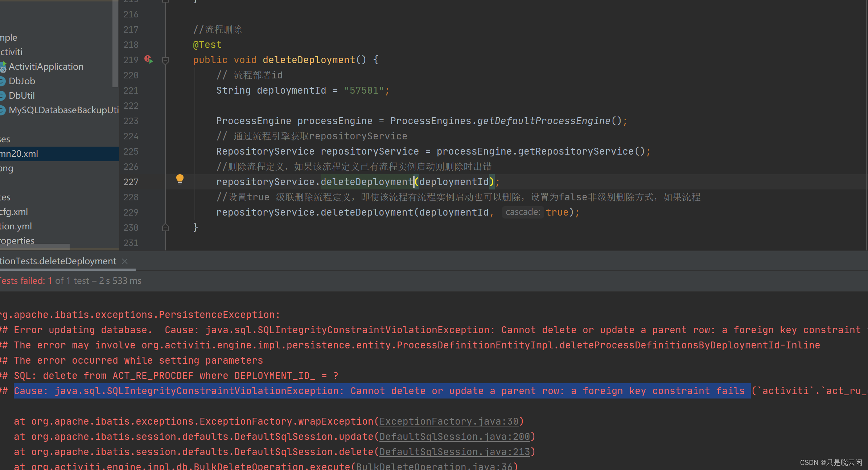
Task: Select the ApplicationTests.deleteDeployment run tab
Action: tap(58, 261)
